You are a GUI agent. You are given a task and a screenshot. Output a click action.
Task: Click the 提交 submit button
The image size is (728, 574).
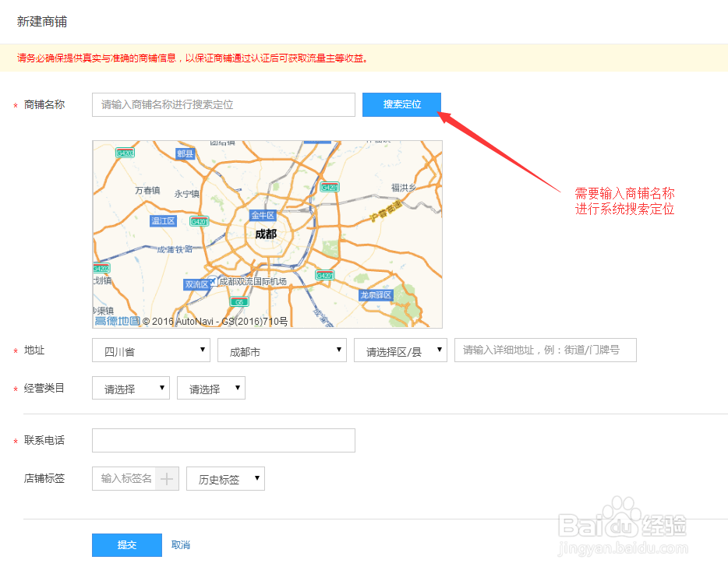click(126, 544)
